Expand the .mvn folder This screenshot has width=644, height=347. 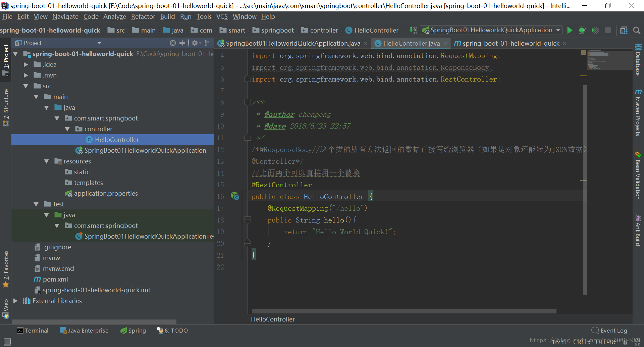(x=26, y=75)
